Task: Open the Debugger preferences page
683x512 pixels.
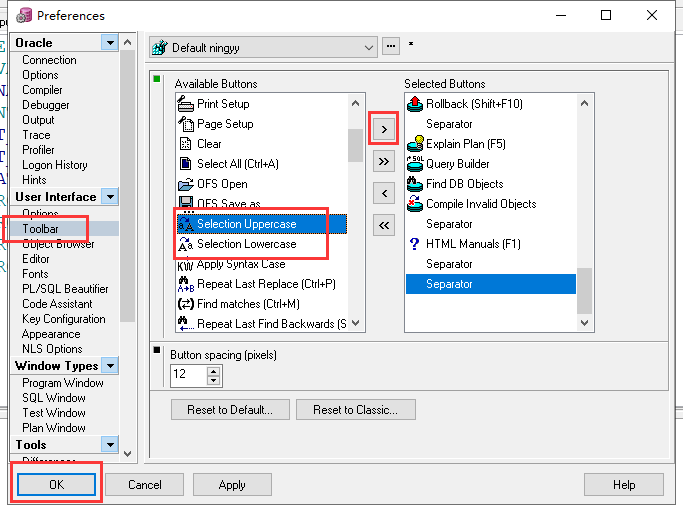Action: click(x=46, y=105)
